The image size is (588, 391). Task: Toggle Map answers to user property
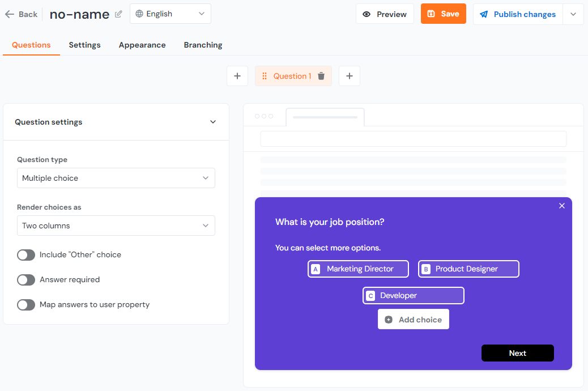tap(26, 305)
